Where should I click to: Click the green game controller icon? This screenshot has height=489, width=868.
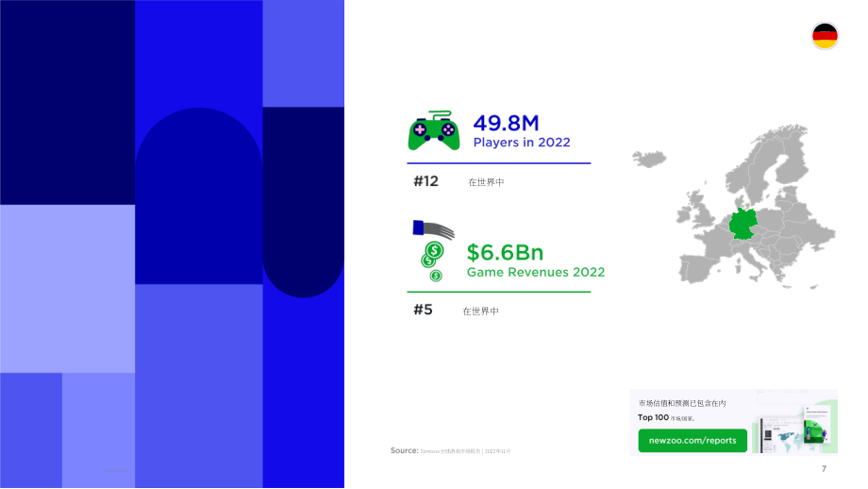coord(434,130)
